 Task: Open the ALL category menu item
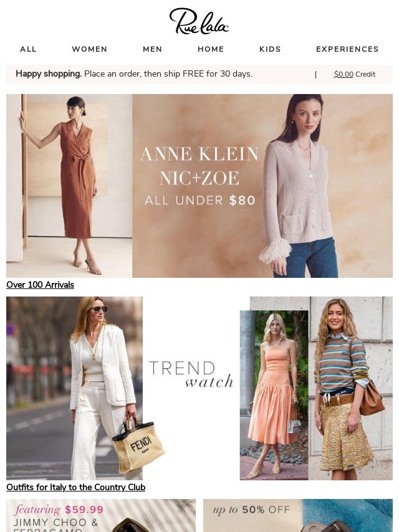pos(28,49)
